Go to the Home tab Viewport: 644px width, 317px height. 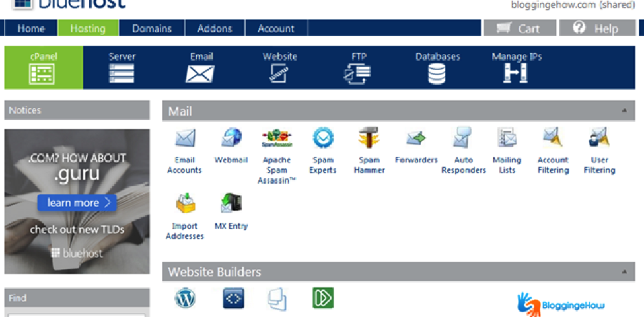tap(32, 28)
